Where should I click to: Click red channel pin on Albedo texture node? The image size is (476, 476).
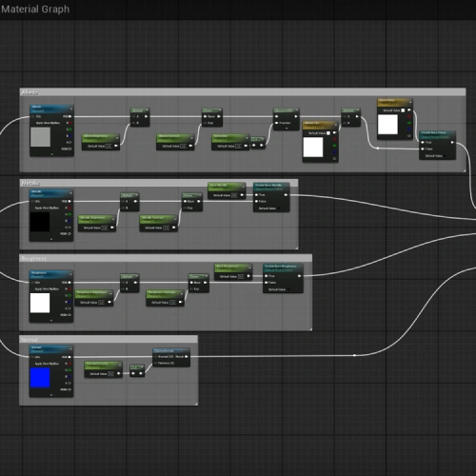70,123
